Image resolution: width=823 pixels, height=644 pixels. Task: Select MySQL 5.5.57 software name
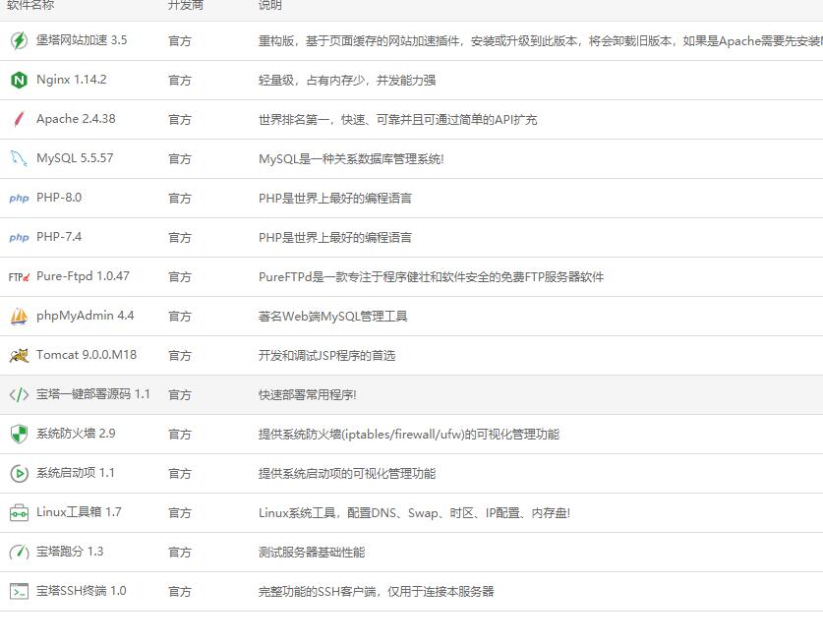tap(75, 158)
